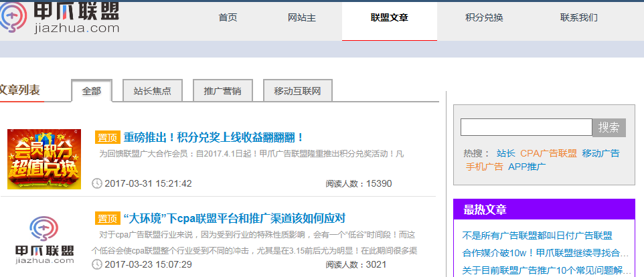Image resolution: width=644 pixels, height=277 pixels.
Task: Open the 首页 navigation item
Action: click(228, 18)
